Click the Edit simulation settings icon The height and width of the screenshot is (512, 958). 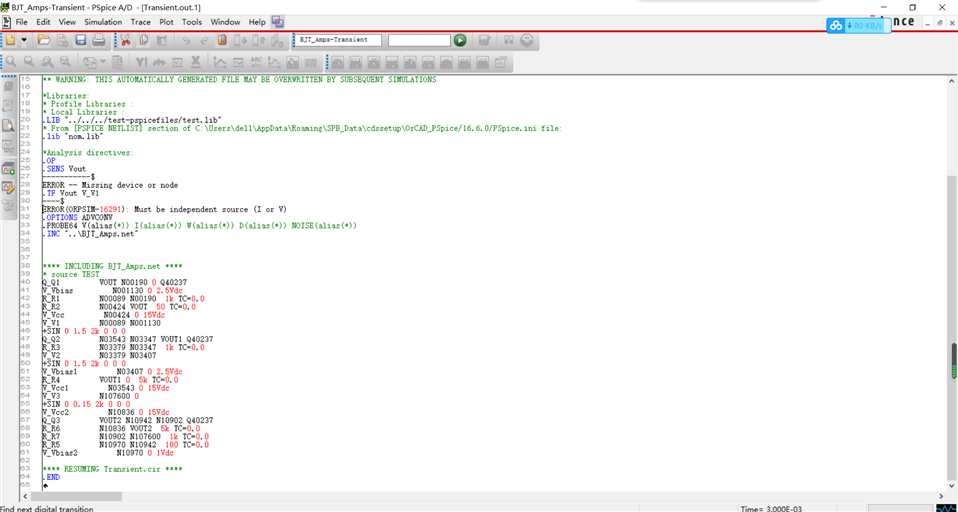coord(484,40)
